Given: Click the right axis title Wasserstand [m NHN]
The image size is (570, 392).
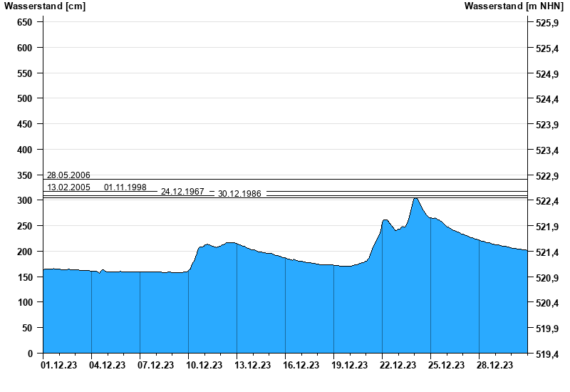Looking at the screenshot, I should (514, 6).
